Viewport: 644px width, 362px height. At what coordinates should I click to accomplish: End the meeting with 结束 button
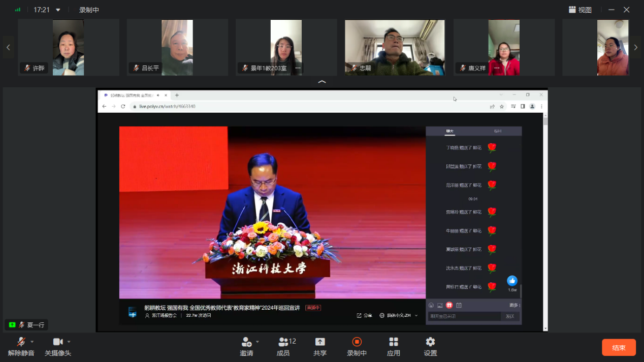(x=619, y=348)
